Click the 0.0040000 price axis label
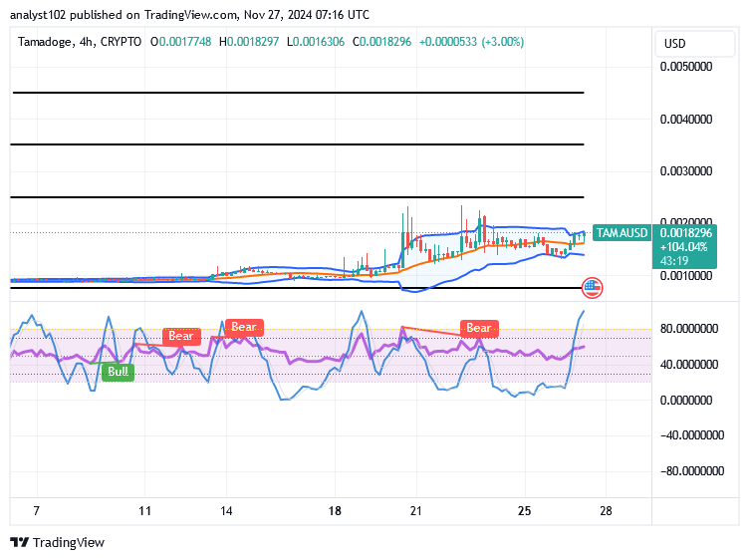The height and width of the screenshot is (560, 749). [x=686, y=120]
